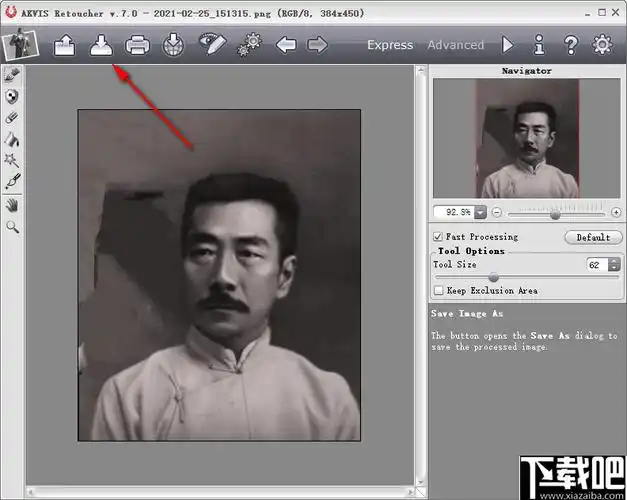Click the Tool Size value field showing 62
627x500 pixels.
pyautogui.click(x=597, y=264)
